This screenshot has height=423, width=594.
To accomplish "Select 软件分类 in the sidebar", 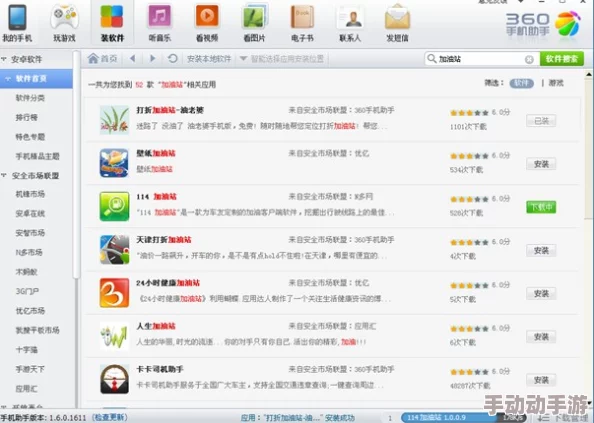I will click(x=30, y=98).
